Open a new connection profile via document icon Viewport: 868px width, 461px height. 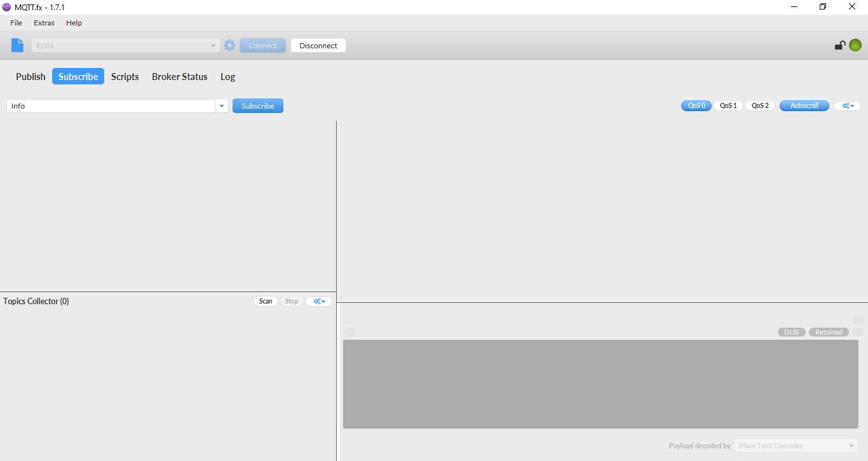click(x=17, y=45)
